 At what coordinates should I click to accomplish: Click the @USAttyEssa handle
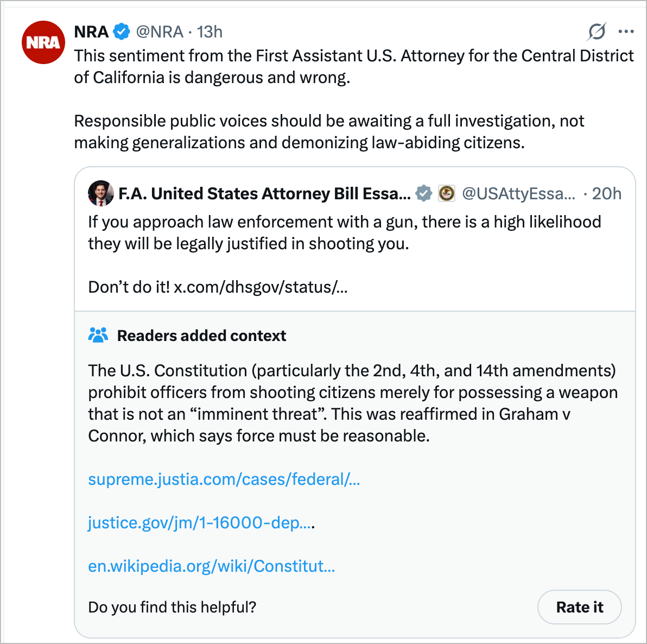coord(518,194)
